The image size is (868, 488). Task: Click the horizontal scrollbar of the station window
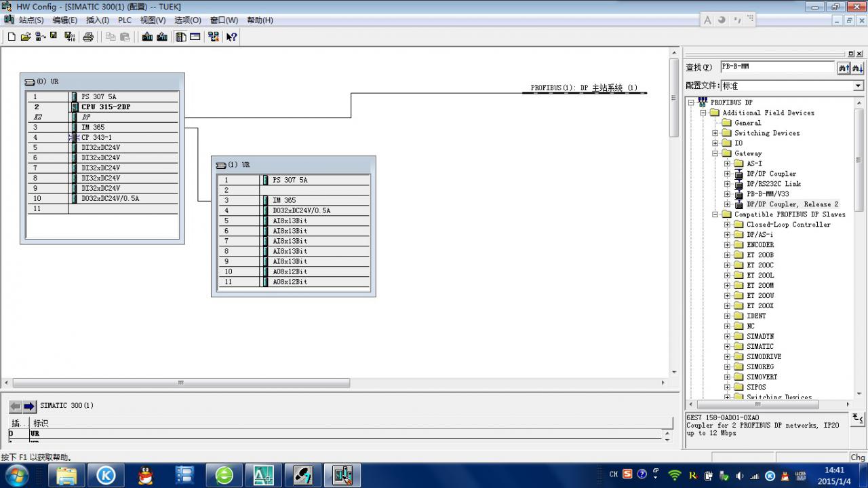[x=181, y=383]
